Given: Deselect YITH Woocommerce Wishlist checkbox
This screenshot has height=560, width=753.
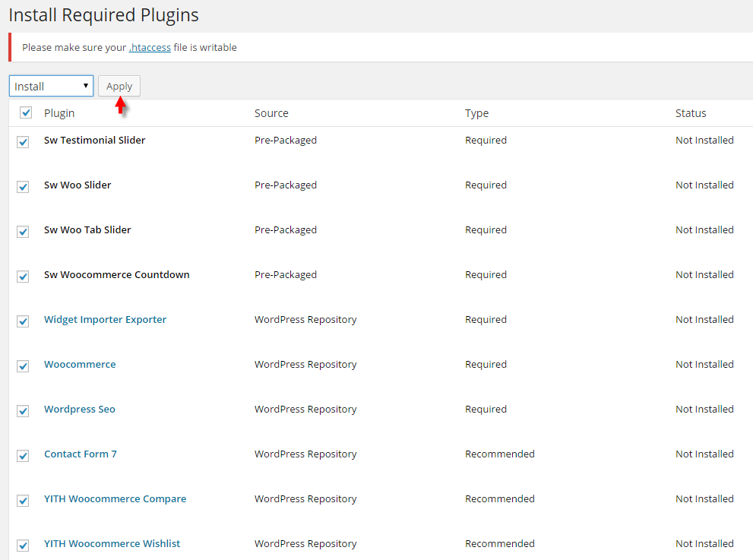Looking at the screenshot, I should [23, 546].
